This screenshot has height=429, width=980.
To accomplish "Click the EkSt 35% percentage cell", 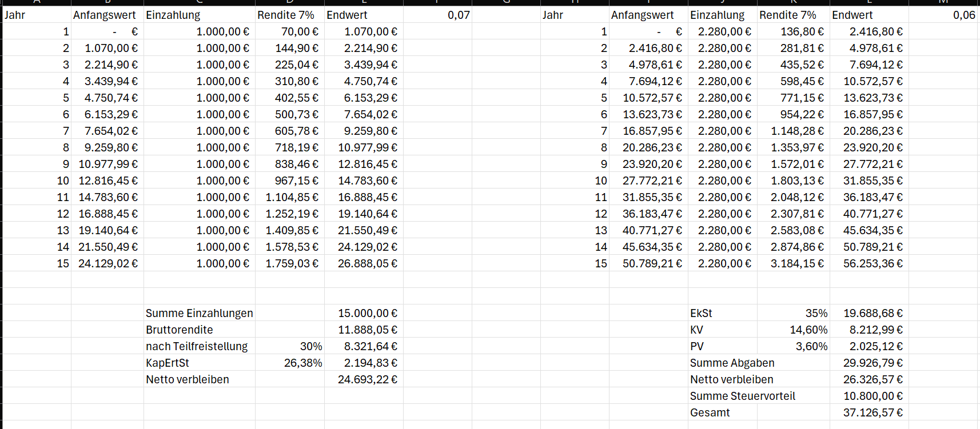I will [x=793, y=313].
